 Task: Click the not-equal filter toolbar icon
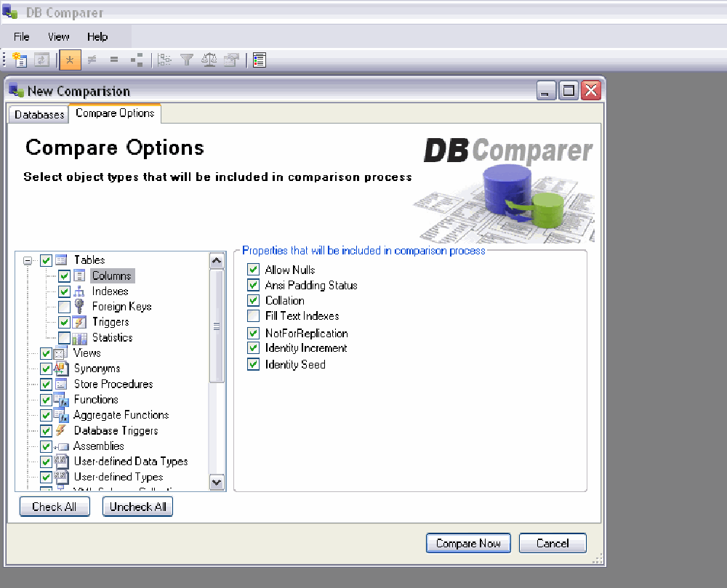tap(92, 60)
